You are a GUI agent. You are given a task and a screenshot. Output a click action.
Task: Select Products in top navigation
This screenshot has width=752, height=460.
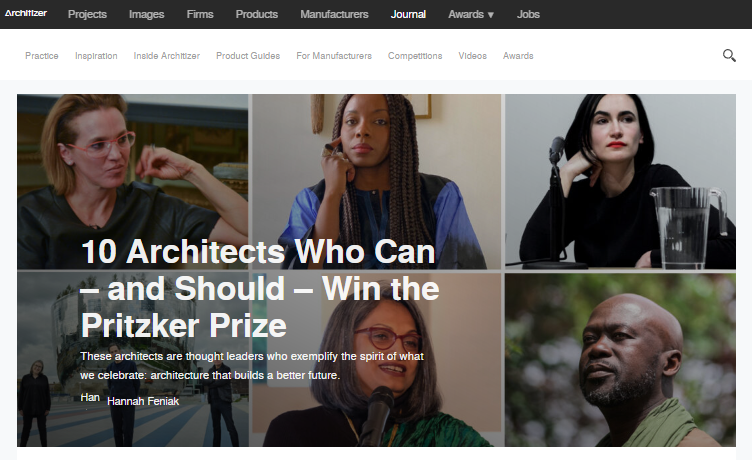pos(257,14)
